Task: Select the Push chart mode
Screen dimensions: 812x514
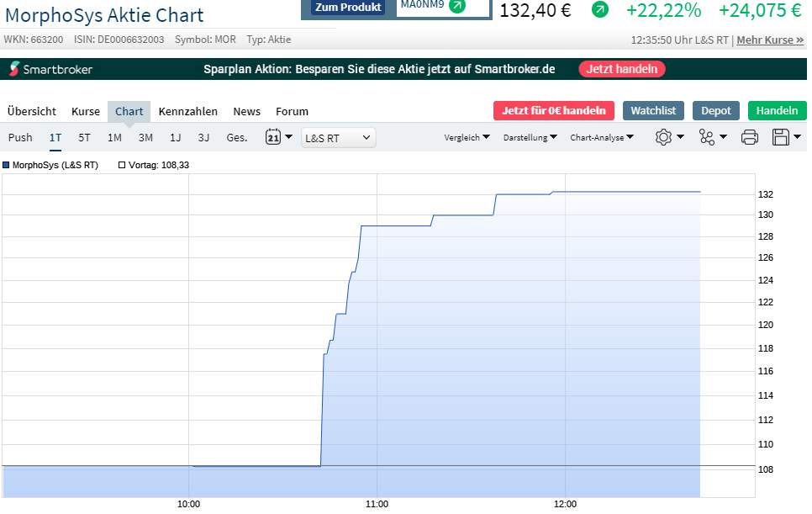Action: 20,137
